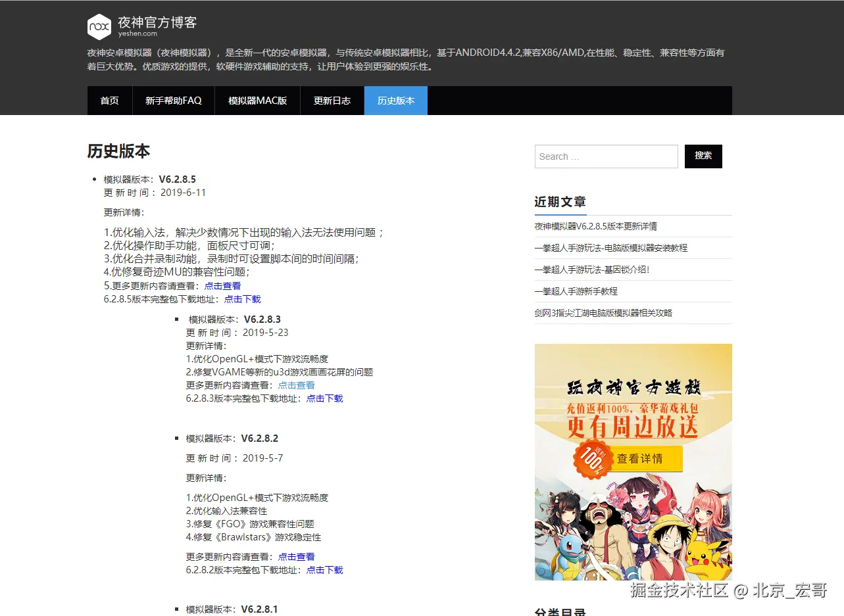Click line 3.优化合并录制功能
844x616 pixels.
tap(232, 258)
